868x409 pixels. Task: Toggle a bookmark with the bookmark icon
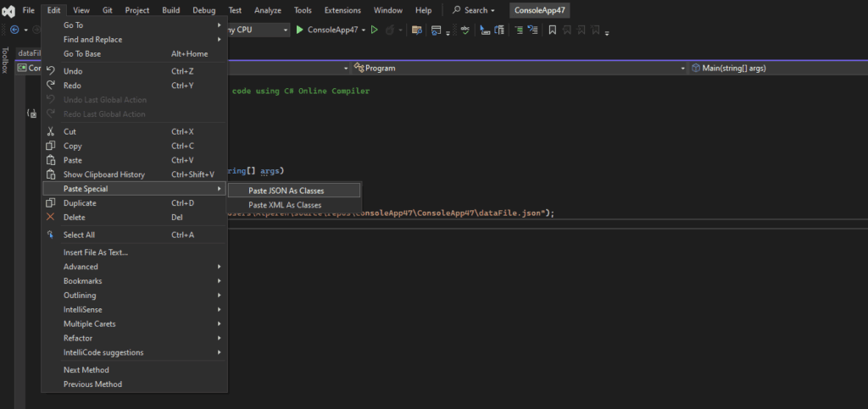coord(552,30)
